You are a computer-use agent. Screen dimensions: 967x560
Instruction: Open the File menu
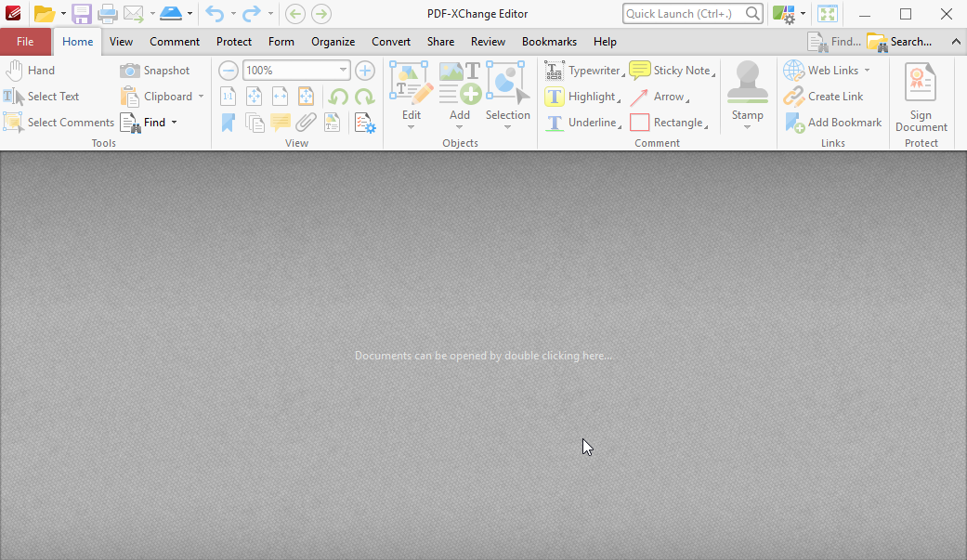click(25, 41)
